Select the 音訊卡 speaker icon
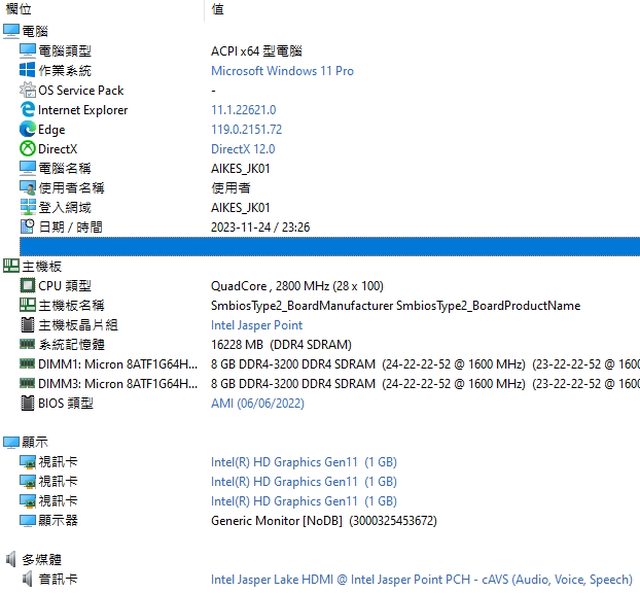This screenshot has height=593, width=640. 28,579
